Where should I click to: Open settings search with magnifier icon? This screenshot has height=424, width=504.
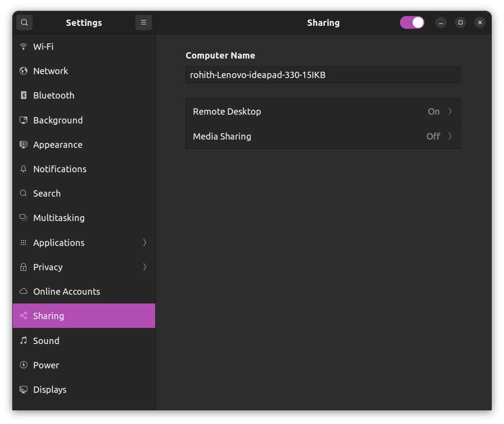24,22
